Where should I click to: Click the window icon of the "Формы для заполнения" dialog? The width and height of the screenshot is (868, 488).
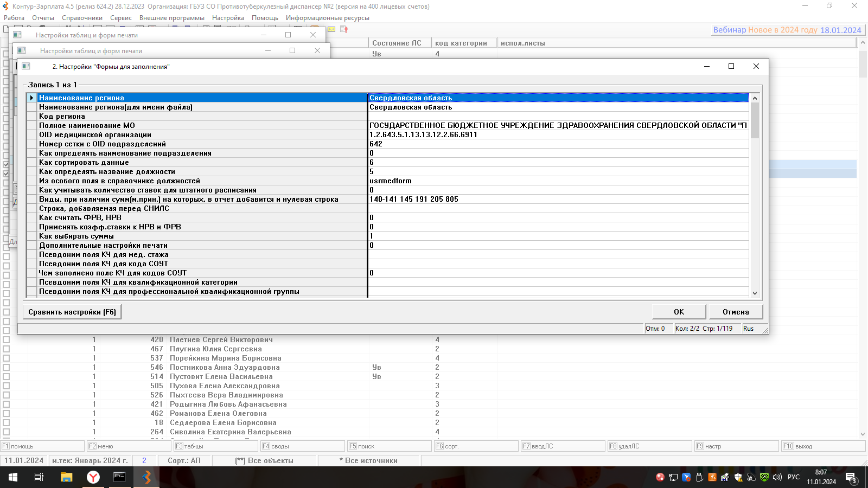click(x=26, y=66)
